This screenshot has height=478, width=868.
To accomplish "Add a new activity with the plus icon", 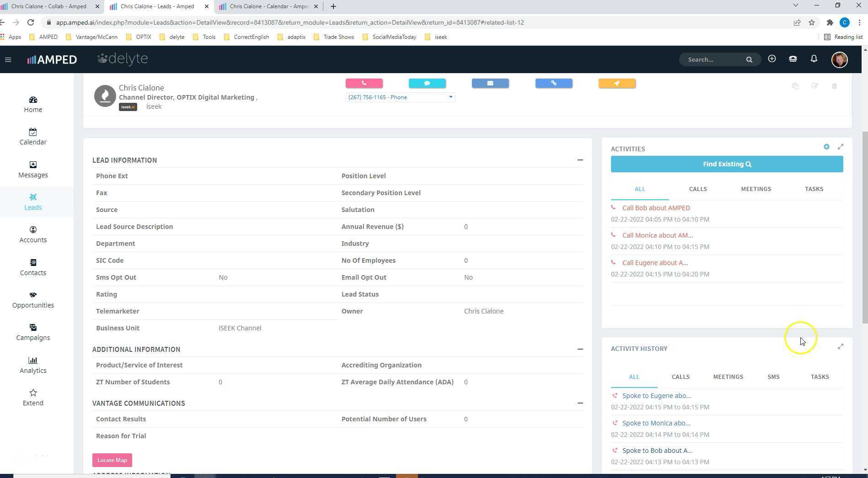I will point(826,147).
